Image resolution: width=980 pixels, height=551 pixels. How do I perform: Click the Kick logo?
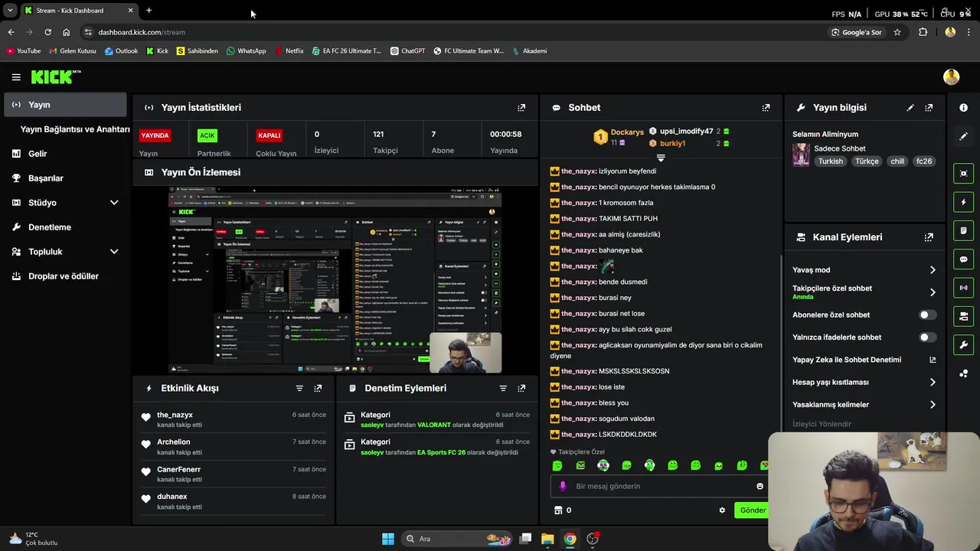[55, 77]
